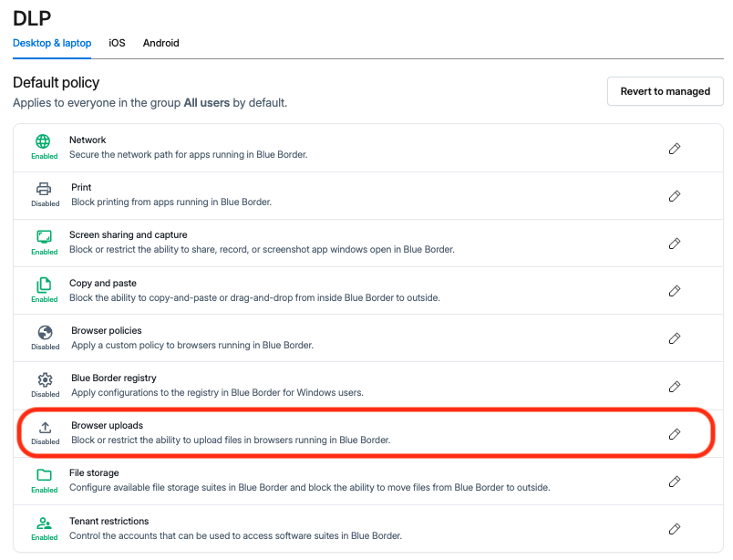Click Disabled status under Print icon
733x560 pixels.
pyautogui.click(x=46, y=203)
